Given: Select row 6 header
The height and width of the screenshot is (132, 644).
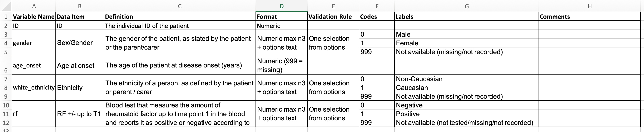Looking at the screenshot, I should pos(6,65).
